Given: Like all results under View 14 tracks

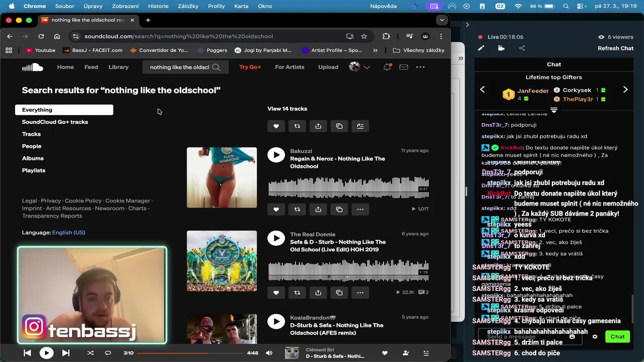Looking at the screenshot, I should pyautogui.click(x=276, y=126).
